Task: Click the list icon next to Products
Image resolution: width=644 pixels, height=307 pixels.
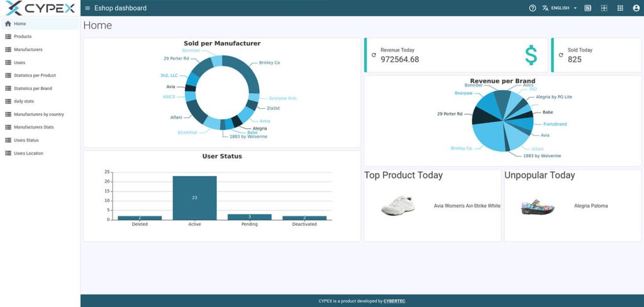Action: pos(8,36)
